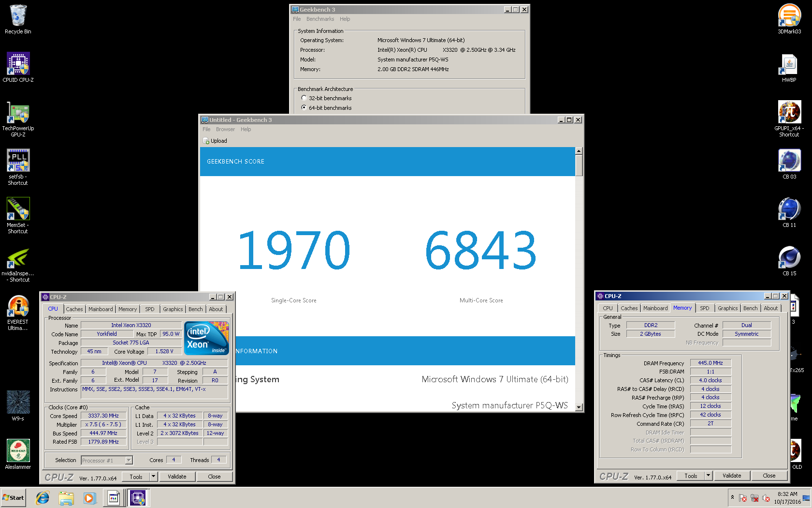The image size is (812, 508).
Task: Click Validate button in left CPU-Z
Action: (177, 477)
